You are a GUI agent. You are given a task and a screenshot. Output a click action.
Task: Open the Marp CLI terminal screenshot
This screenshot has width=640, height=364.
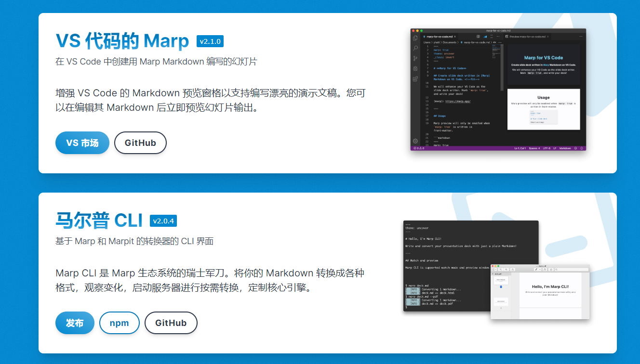tap(496, 270)
